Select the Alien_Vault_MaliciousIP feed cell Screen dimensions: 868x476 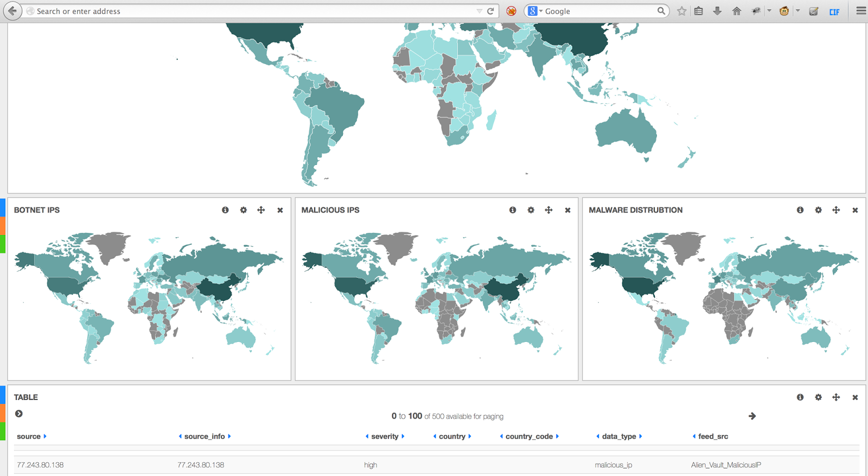[726, 465]
